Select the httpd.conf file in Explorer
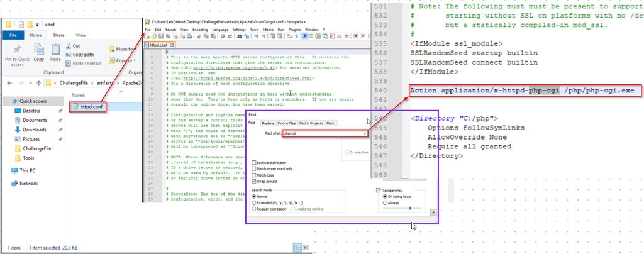644x254 pixels. tap(88, 108)
